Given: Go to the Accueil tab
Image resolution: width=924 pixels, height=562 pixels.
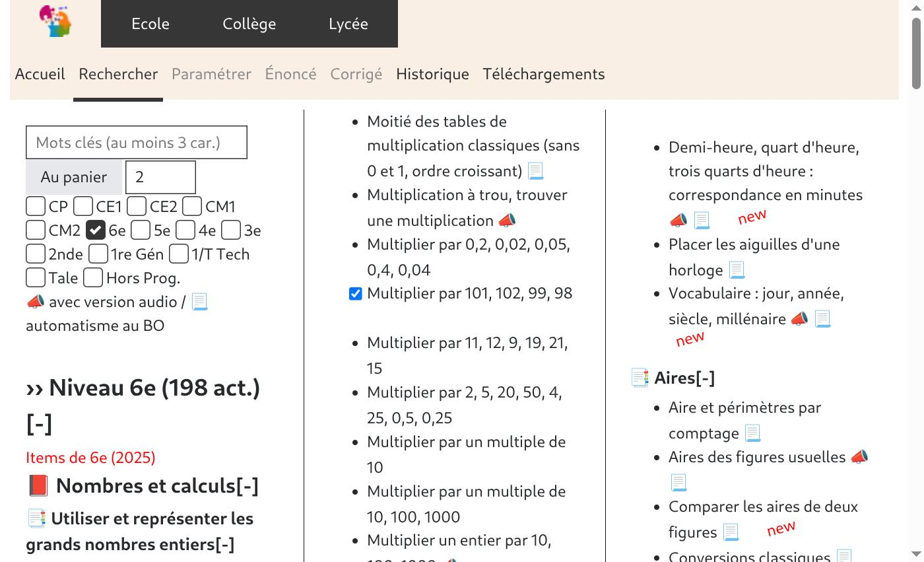Looking at the screenshot, I should [x=40, y=74].
